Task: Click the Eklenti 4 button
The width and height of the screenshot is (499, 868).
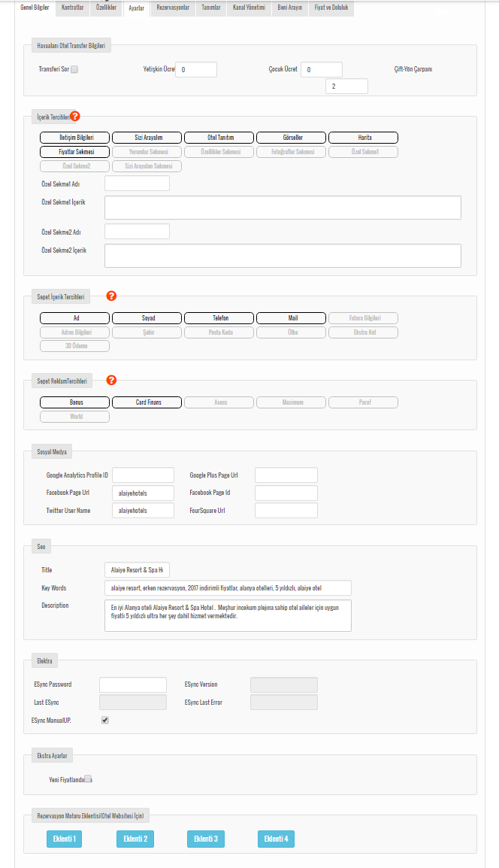Action: click(x=276, y=839)
